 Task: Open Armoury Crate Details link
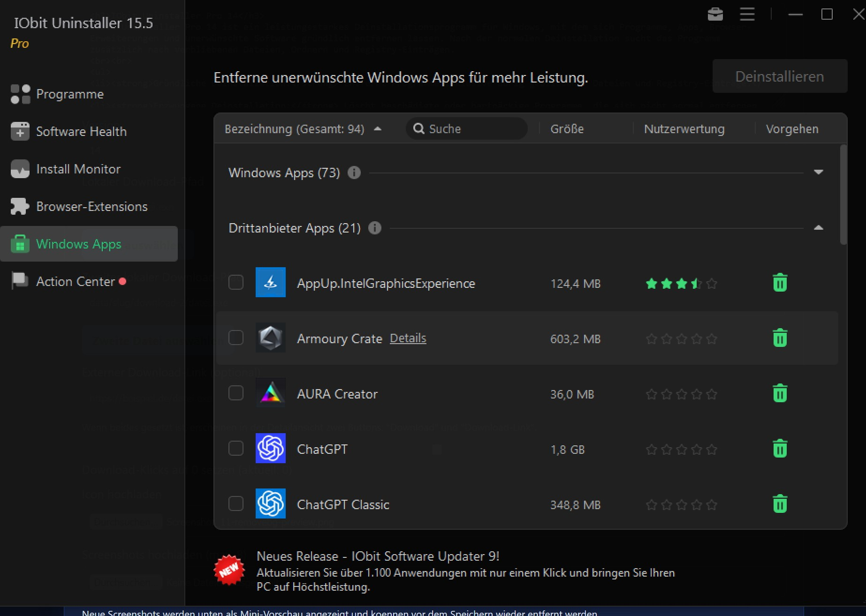coord(408,338)
